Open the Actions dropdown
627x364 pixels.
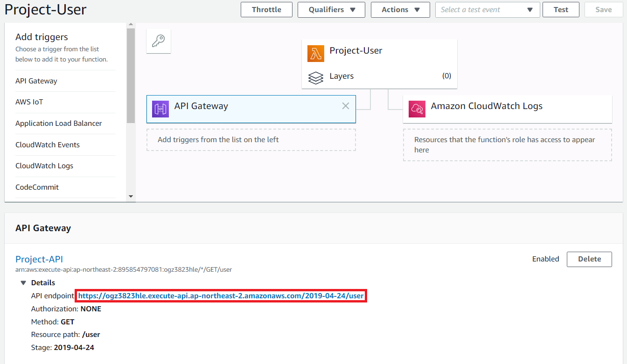400,10
